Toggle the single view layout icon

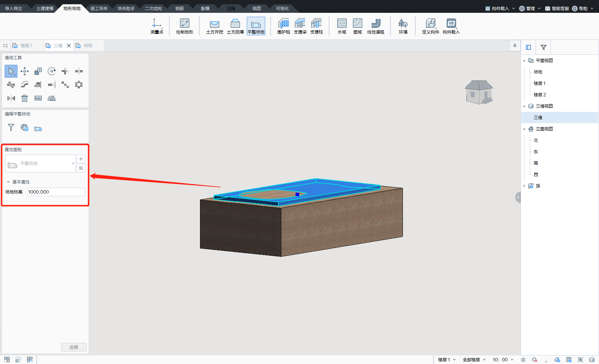pyautogui.click(x=7, y=360)
